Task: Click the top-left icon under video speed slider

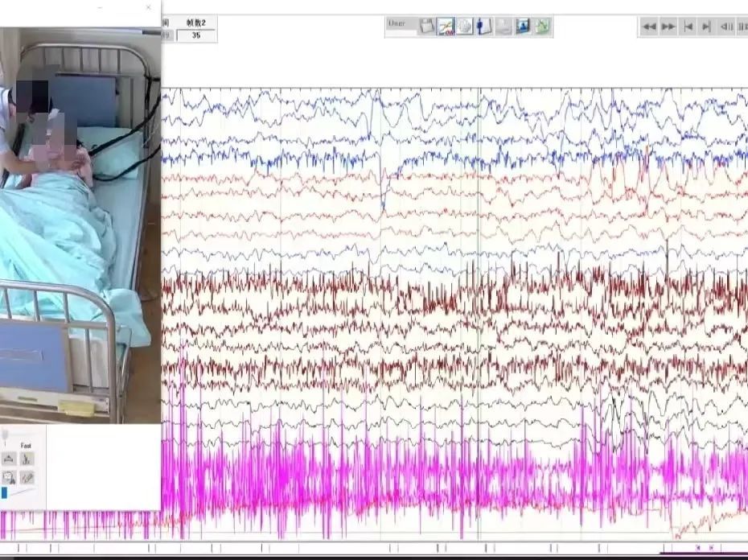Action: click(x=9, y=459)
